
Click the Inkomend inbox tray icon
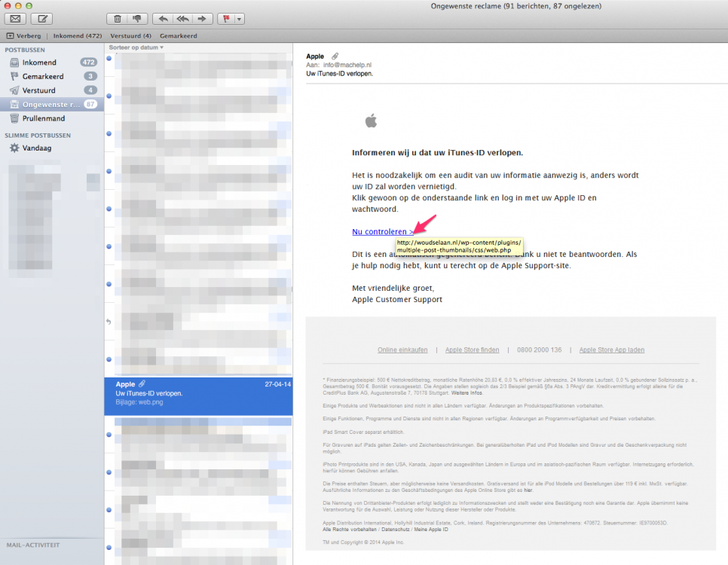point(14,63)
